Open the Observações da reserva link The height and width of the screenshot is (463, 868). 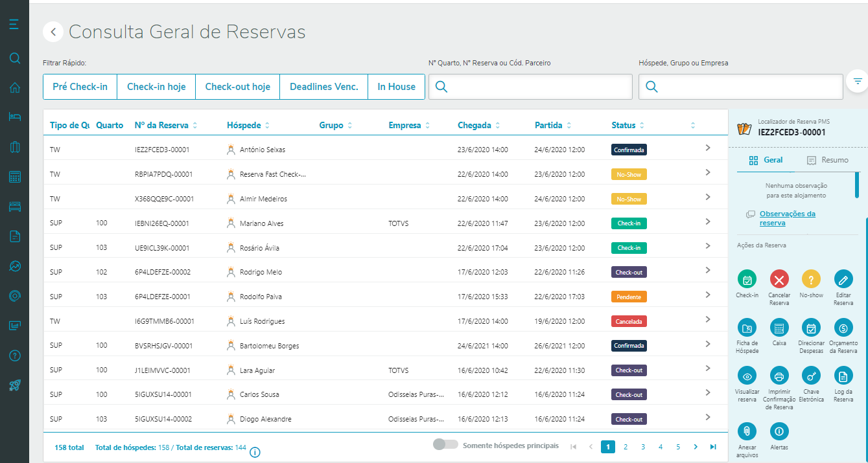point(787,218)
